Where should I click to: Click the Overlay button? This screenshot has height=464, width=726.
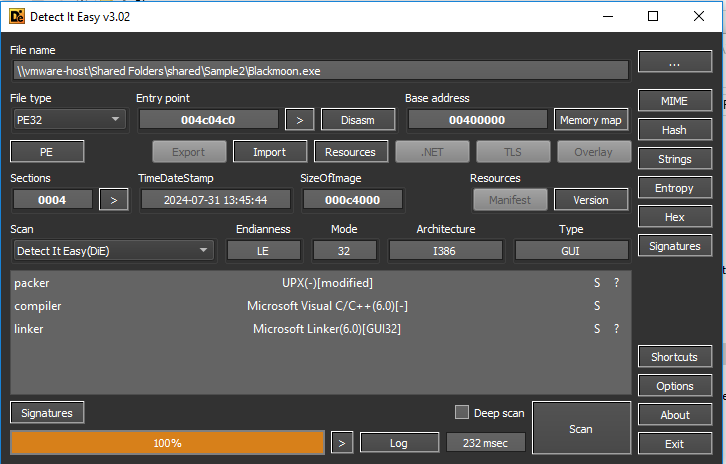(x=594, y=152)
